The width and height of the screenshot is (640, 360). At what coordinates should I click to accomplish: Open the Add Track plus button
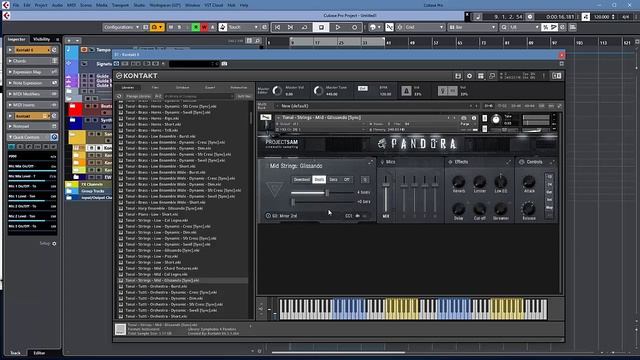point(69,40)
